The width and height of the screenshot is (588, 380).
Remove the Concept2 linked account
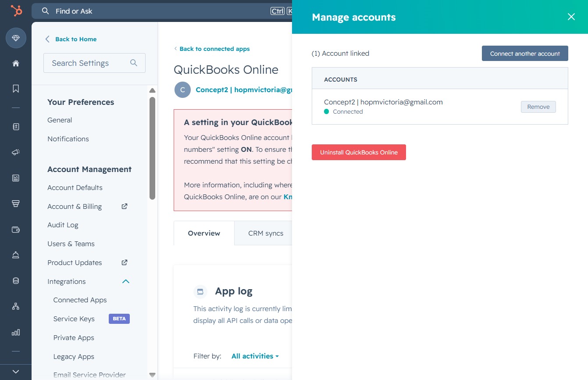click(x=538, y=107)
